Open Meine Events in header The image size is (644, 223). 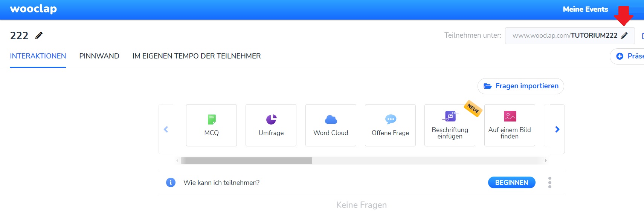585,9
